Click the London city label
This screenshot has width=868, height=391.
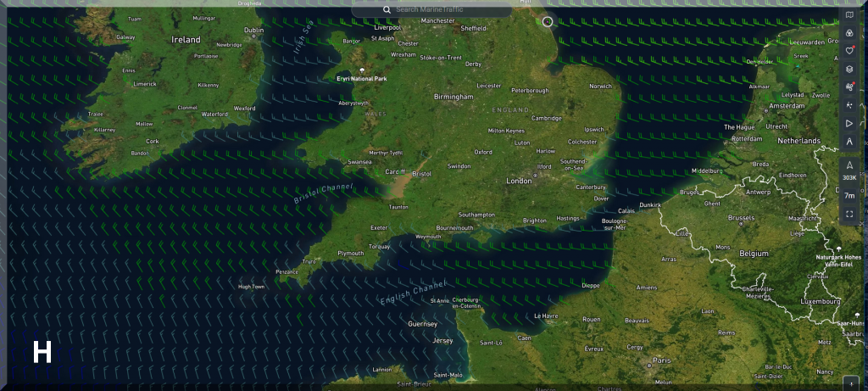click(x=518, y=181)
